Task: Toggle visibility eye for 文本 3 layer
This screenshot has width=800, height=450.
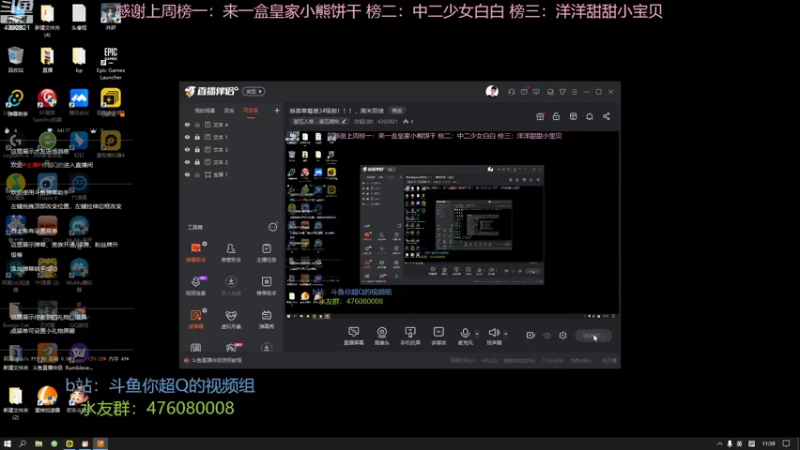Action: [187, 149]
